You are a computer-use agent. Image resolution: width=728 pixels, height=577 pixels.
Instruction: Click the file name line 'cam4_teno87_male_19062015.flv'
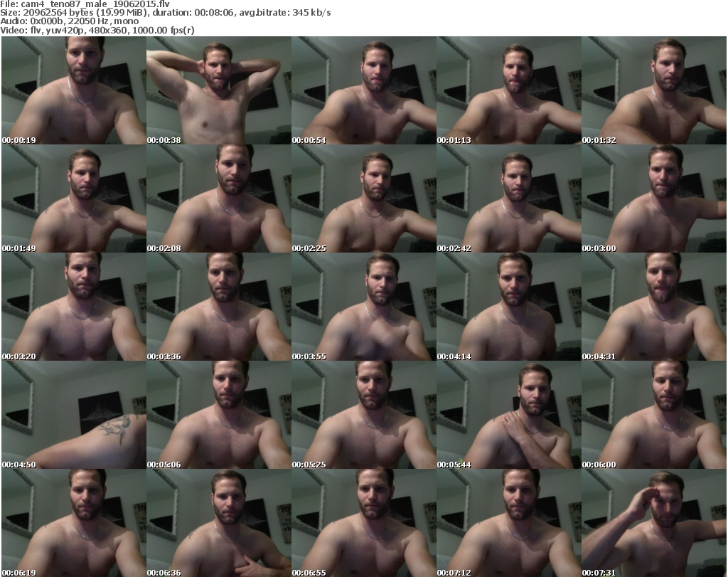pos(85,4)
